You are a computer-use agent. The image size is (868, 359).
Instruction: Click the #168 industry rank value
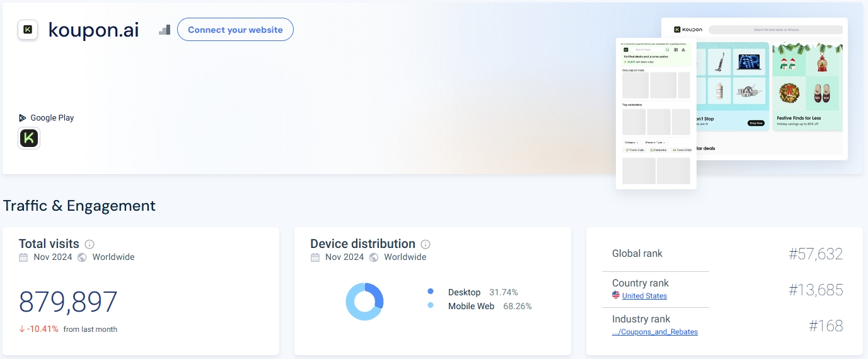click(826, 326)
